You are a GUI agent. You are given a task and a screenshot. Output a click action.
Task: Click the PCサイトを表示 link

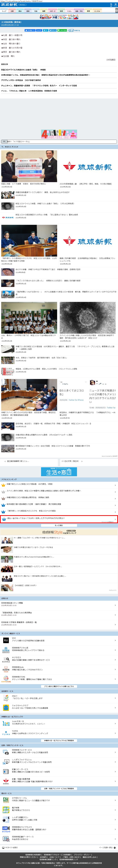[x=10, y=847]
